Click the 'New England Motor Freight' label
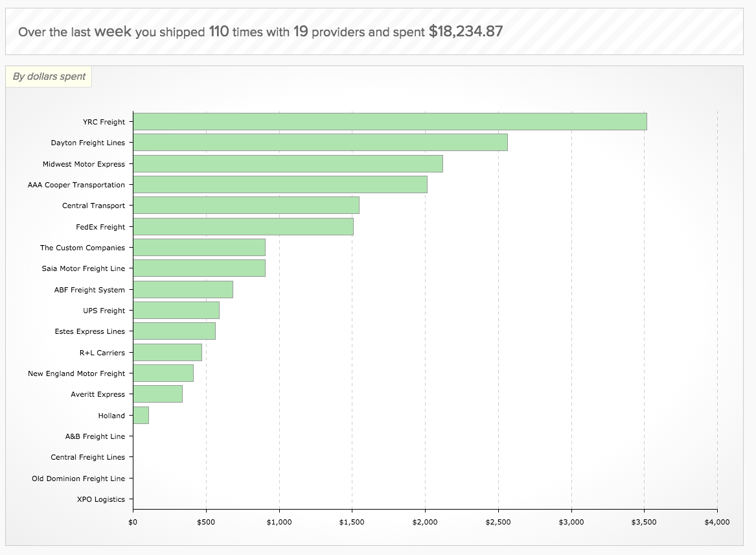756x555 pixels. 76,373
